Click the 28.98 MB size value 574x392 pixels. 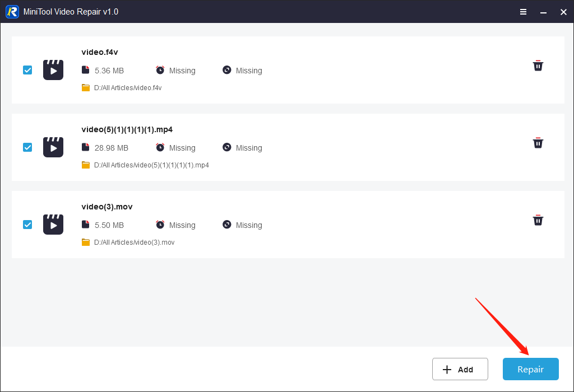click(x=112, y=148)
